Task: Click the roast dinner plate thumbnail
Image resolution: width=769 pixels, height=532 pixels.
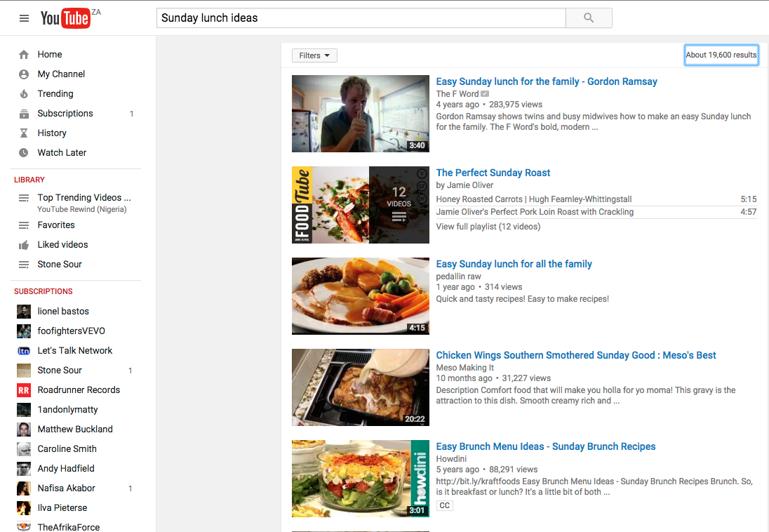Action: click(x=361, y=296)
